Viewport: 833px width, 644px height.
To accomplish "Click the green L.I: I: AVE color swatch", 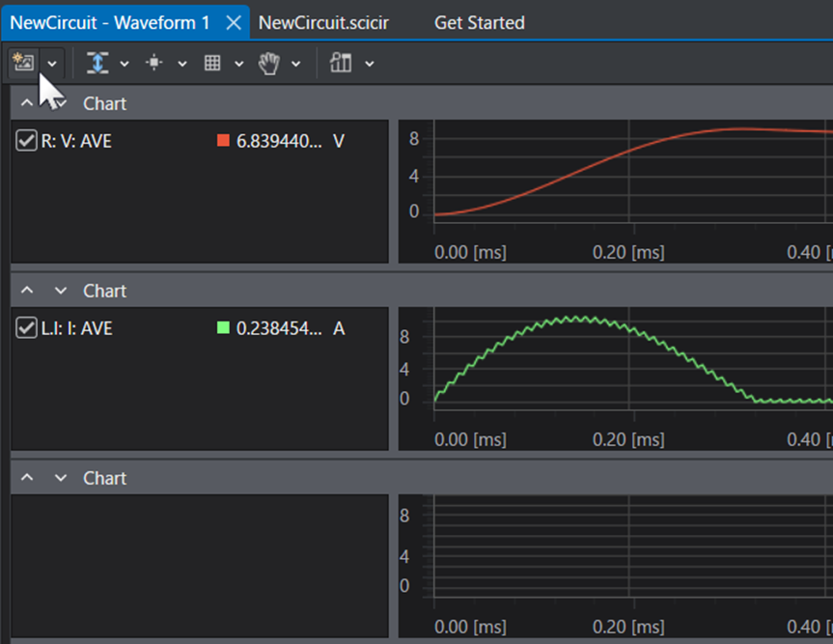I will click(223, 327).
